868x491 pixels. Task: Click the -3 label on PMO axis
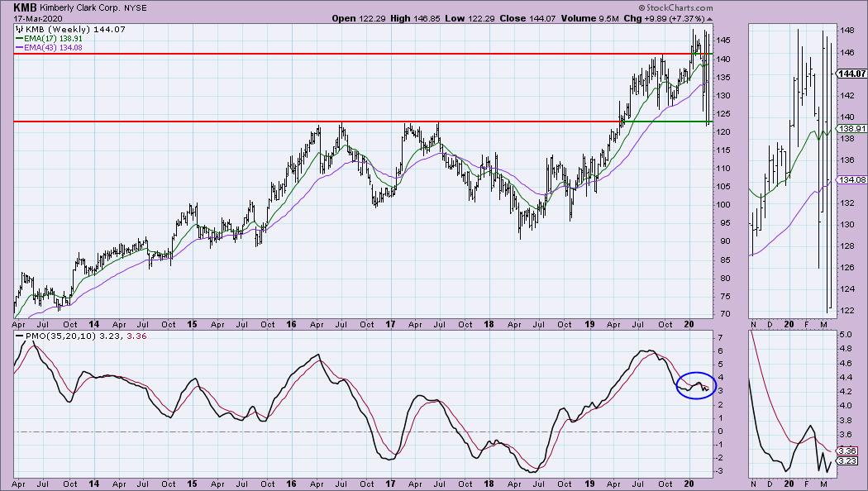(722, 471)
